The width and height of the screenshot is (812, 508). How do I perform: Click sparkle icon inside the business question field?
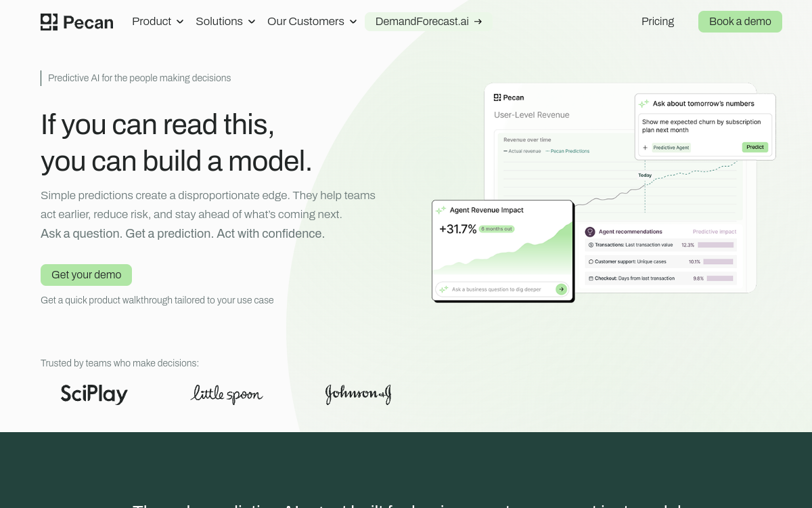click(x=444, y=289)
